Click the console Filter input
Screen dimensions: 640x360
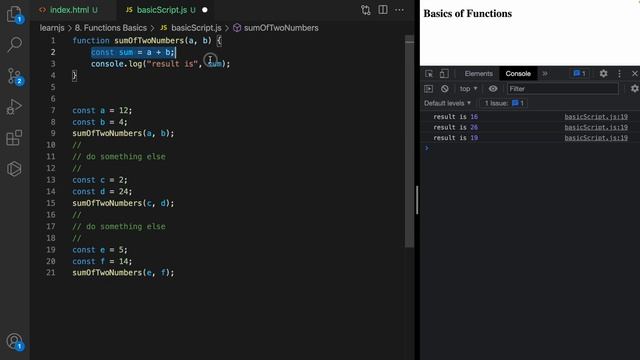click(562, 89)
